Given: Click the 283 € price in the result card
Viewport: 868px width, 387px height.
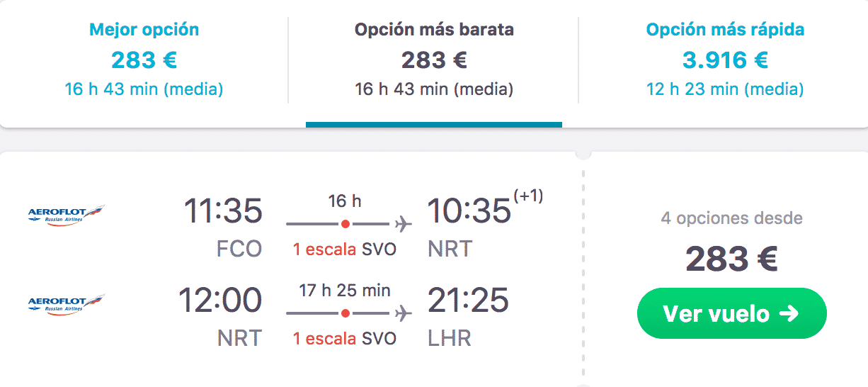Looking at the screenshot, I should tap(731, 259).
